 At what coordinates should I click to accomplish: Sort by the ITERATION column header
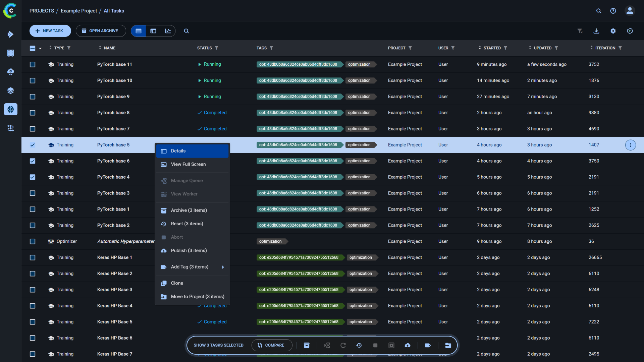[x=605, y=48]
